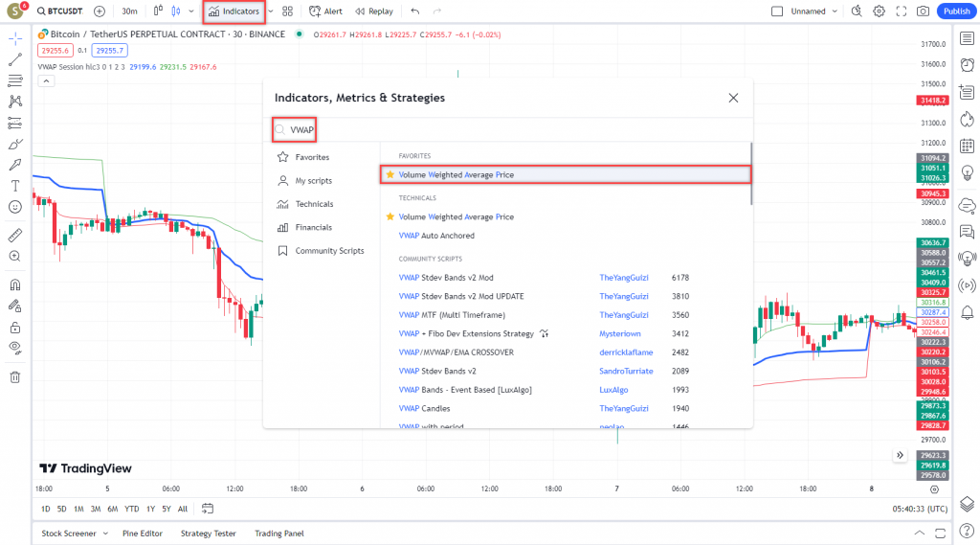Open the object tree layers icon
The image size is (980, 545).
tap(967, 505)
